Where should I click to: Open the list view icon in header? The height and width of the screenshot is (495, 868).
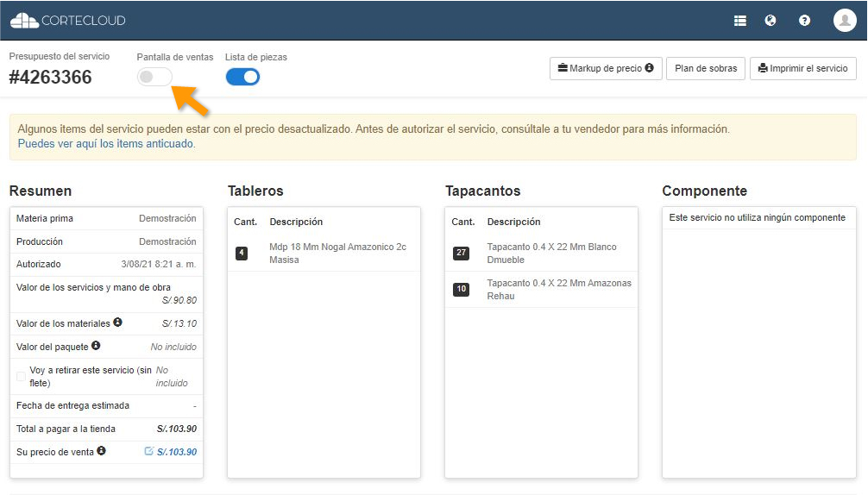(739, 21)
